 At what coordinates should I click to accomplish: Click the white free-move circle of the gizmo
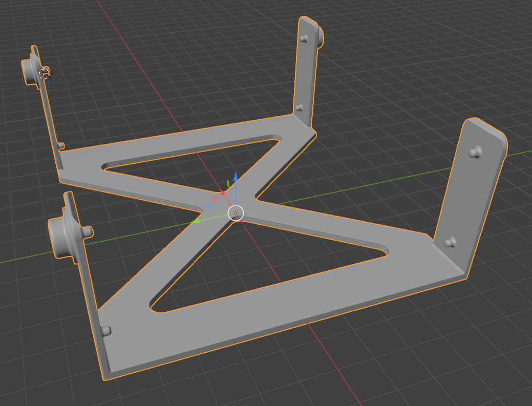tap(236, 213)
